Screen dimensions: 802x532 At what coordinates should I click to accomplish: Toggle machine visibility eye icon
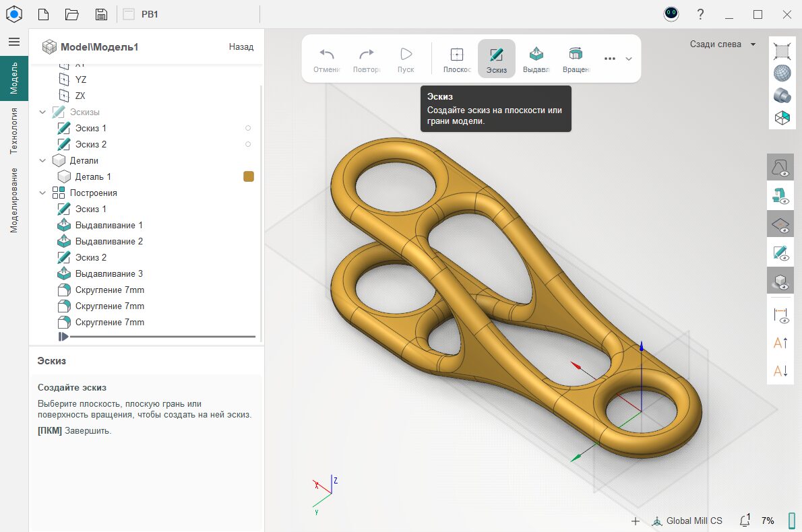coord(780,195)
